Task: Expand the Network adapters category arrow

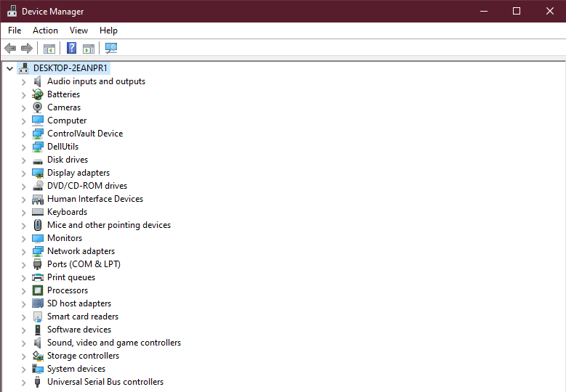Action: 23,252
